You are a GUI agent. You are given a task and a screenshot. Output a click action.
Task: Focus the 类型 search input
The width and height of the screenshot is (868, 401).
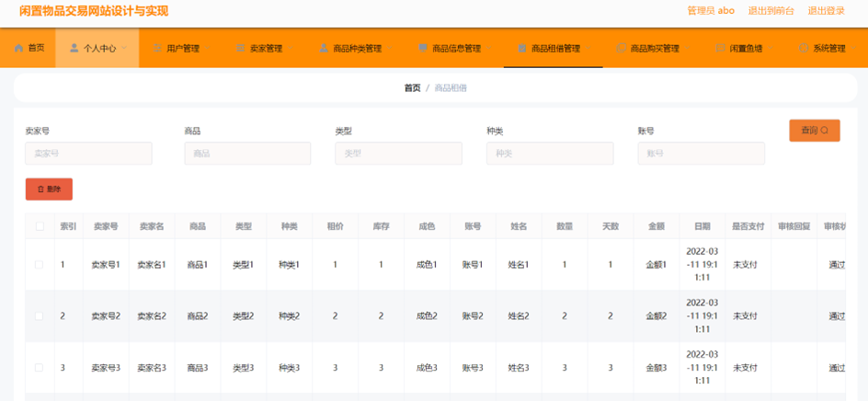point(398,154)
